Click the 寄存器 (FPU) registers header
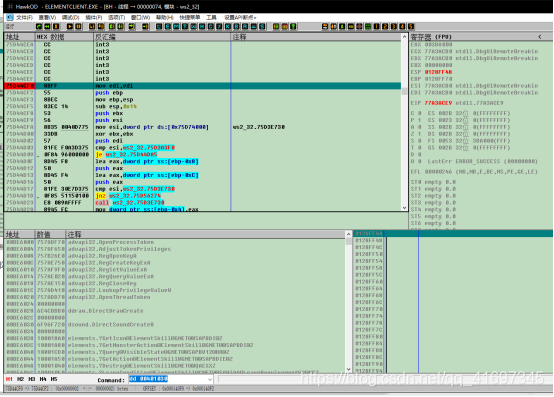This screenshot has width=554, height=397. (431, 37)
